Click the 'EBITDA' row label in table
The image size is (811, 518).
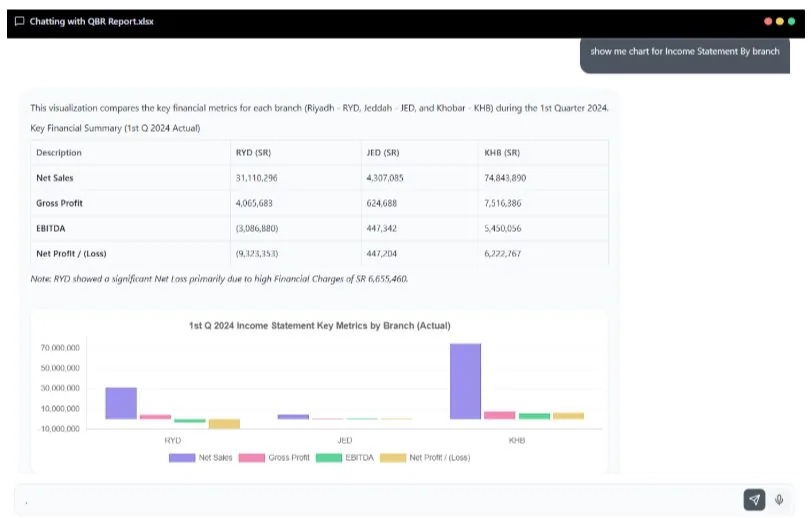51,228
